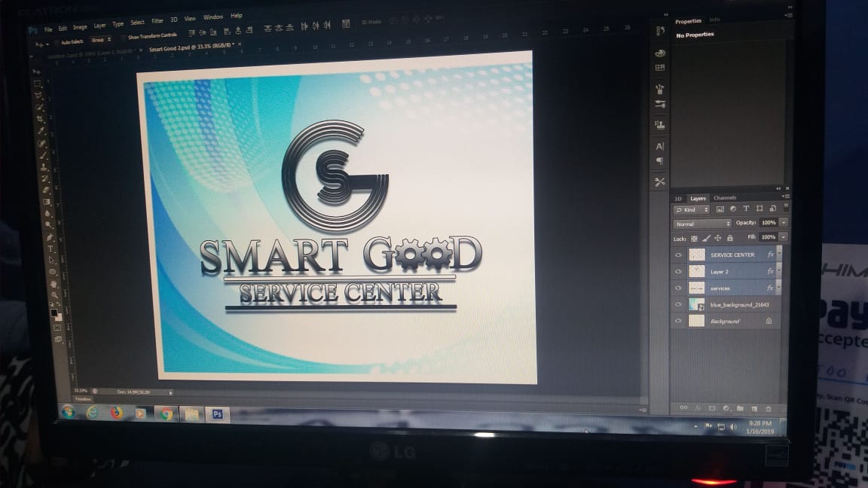Image resolution: width=868 pixels, height=488 pixels.
Task: Open the Normal blend mode dropdown
Action: click(702, 224)
